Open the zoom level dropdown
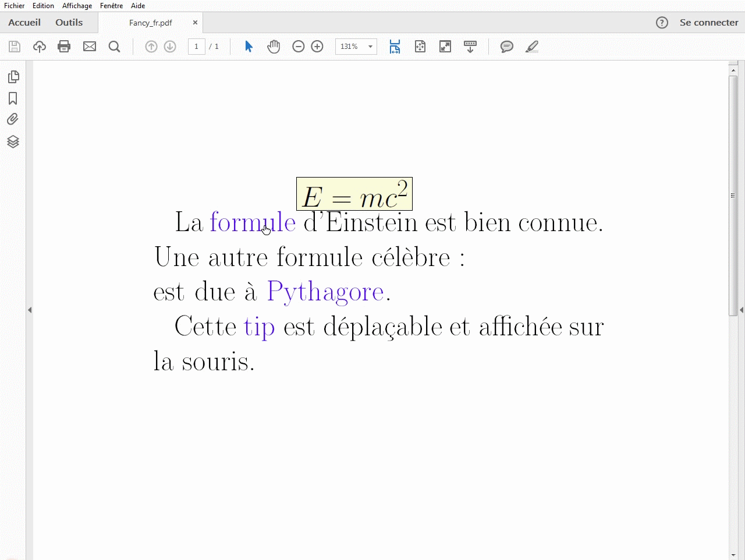The width and height of the screenshot is (745, 560). pyautogui.click(x=369, y=47)
